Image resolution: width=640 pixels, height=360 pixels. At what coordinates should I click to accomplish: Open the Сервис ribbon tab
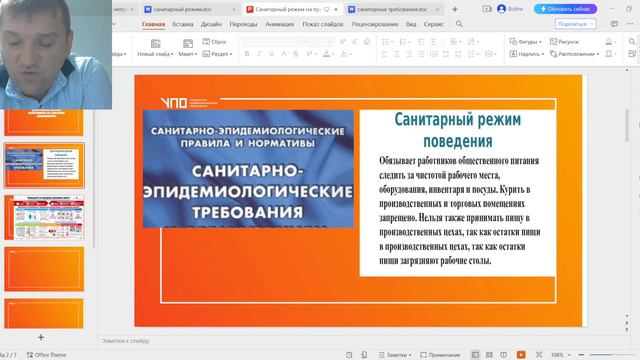[433, 24]
